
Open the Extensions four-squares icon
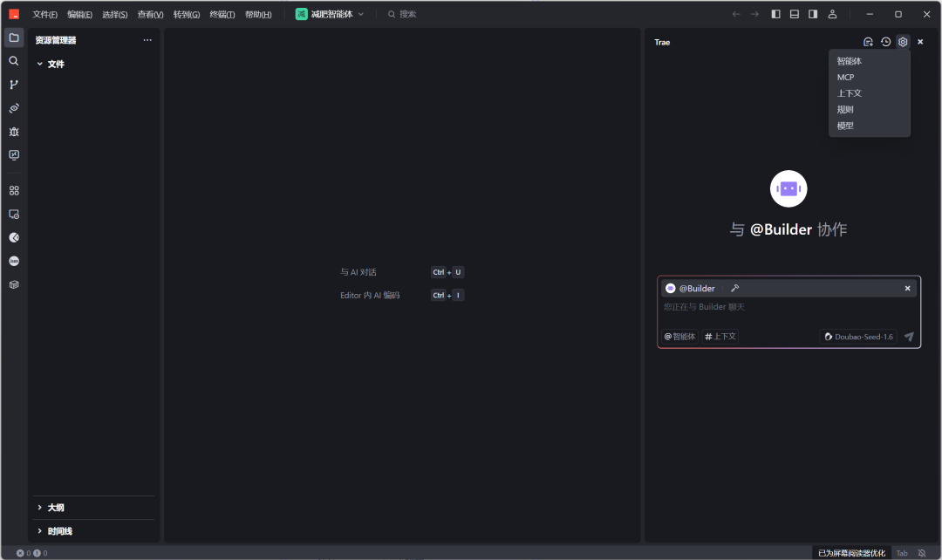(14, 190)
